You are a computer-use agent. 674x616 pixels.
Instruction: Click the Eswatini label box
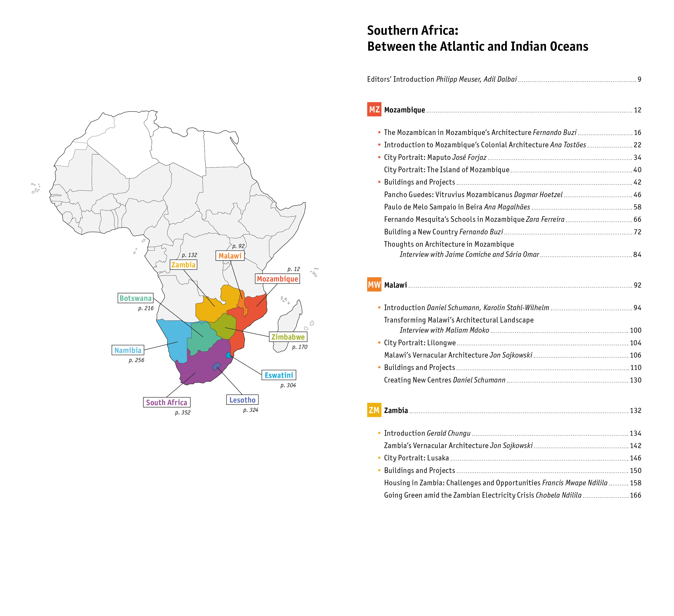(x=279, y=375)
